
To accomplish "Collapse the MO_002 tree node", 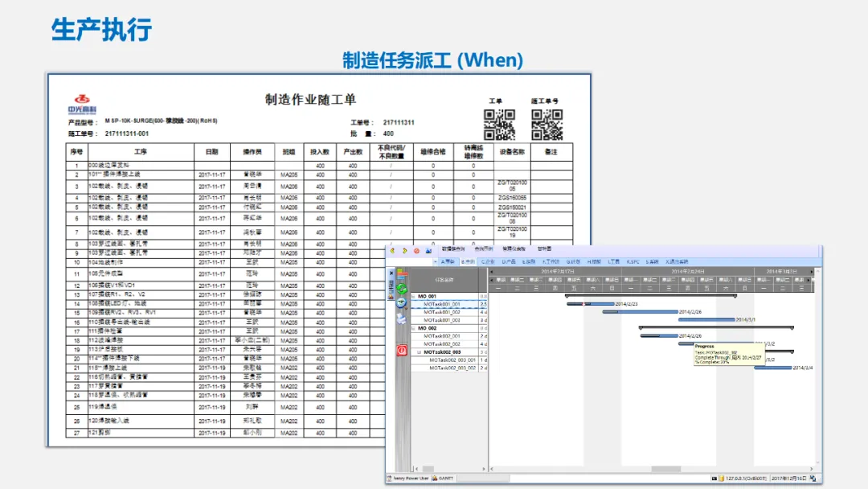I will 413,328.
